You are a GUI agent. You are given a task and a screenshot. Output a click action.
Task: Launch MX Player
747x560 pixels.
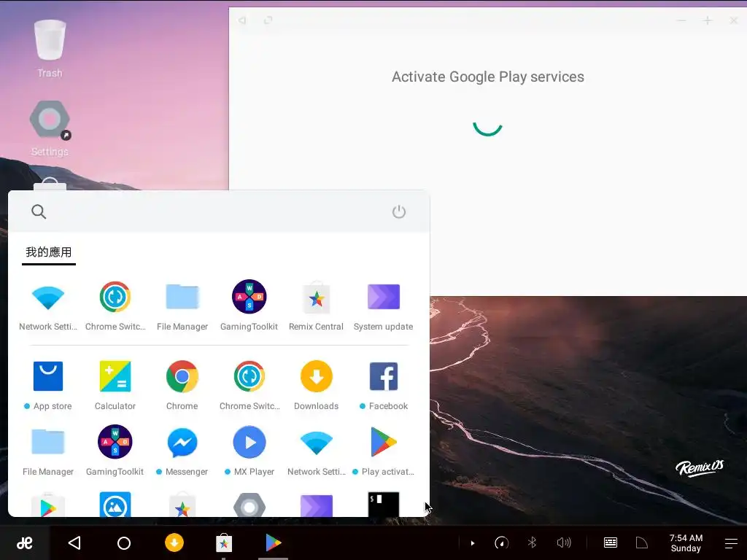click(249, 443)
